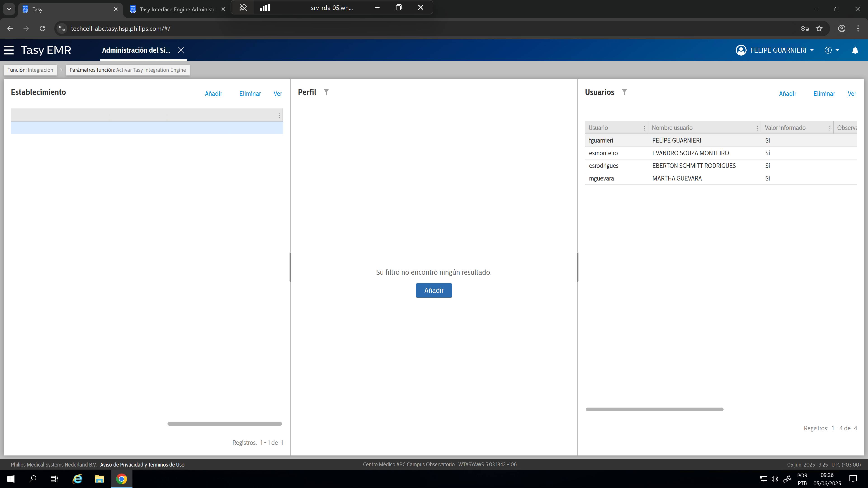Click the Usuarios horizontal scrollbar
This screenshot has height=488, width=868.
pyautogui.click(x=654, y=409)
